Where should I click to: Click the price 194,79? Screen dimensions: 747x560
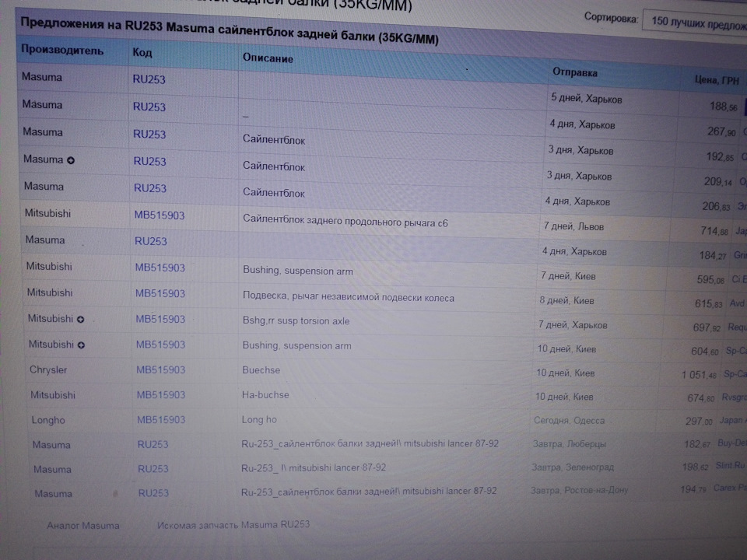(693, 489)
